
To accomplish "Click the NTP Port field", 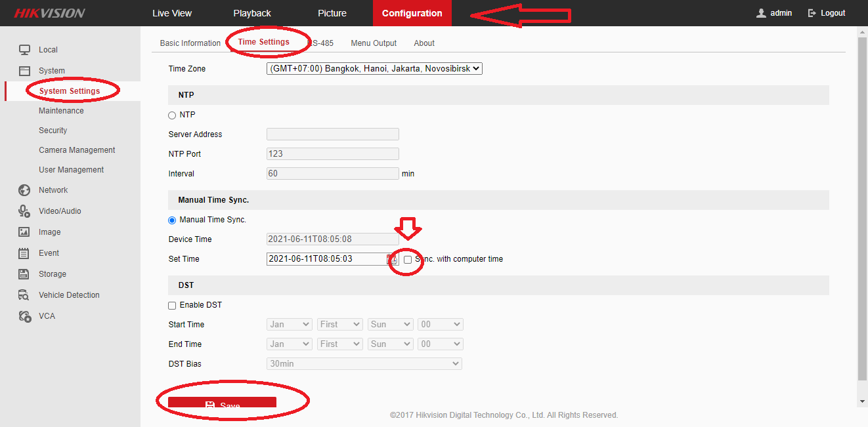I will click(333, 154).
